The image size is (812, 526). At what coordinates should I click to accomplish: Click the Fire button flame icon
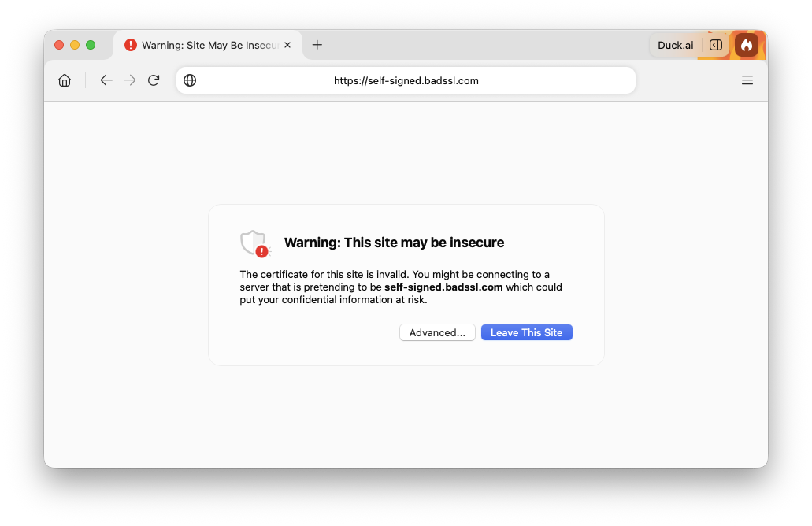tap(746, 45)
